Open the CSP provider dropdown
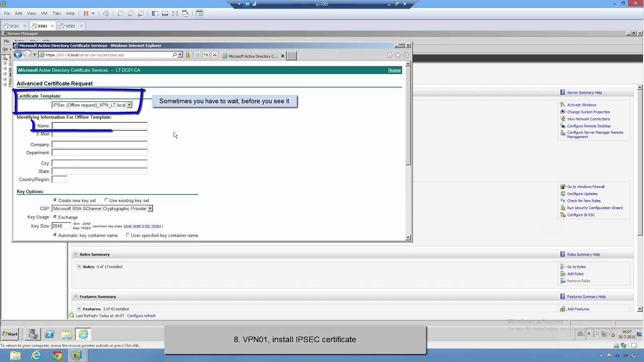 [x=150, y=209]
